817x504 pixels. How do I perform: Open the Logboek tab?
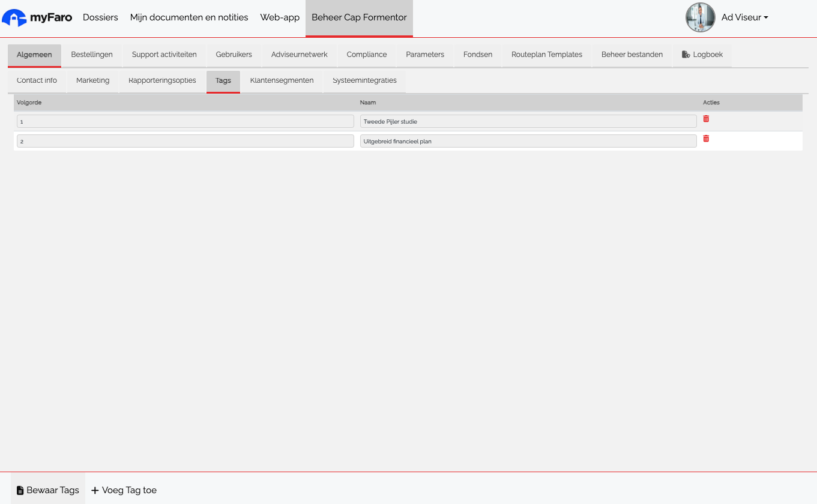click(702, 55)
